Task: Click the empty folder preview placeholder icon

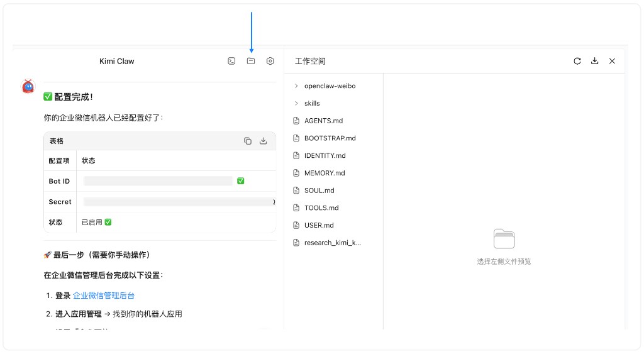Action: pos(504,239)
